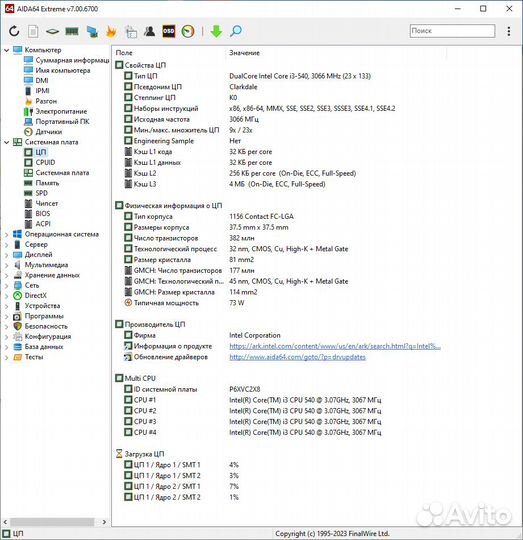Expand the Сервер node
The width and height of the screenshot is (523, 540).
tap(7, 245)
